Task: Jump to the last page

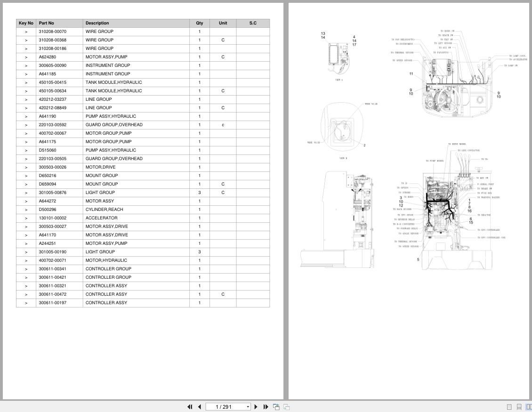Action: tap(266, 406)
